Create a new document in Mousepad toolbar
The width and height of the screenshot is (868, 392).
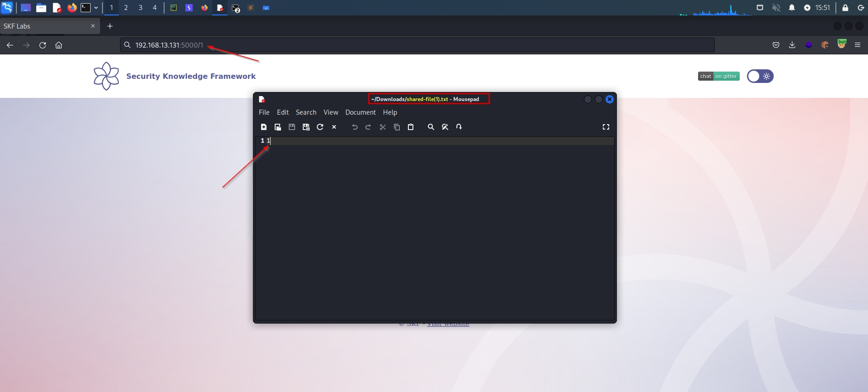pyautogui.click(x=264, y=127)
